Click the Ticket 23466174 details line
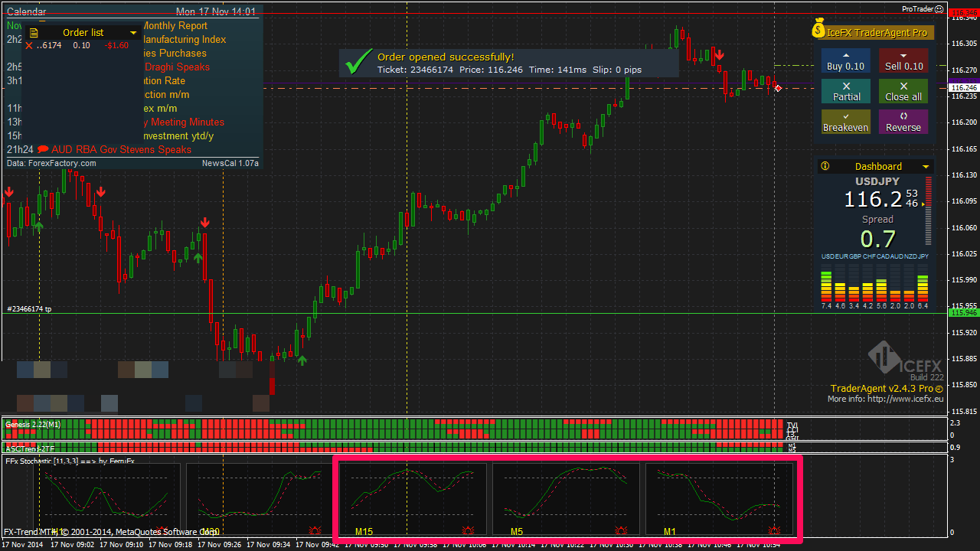 (509, 70)
